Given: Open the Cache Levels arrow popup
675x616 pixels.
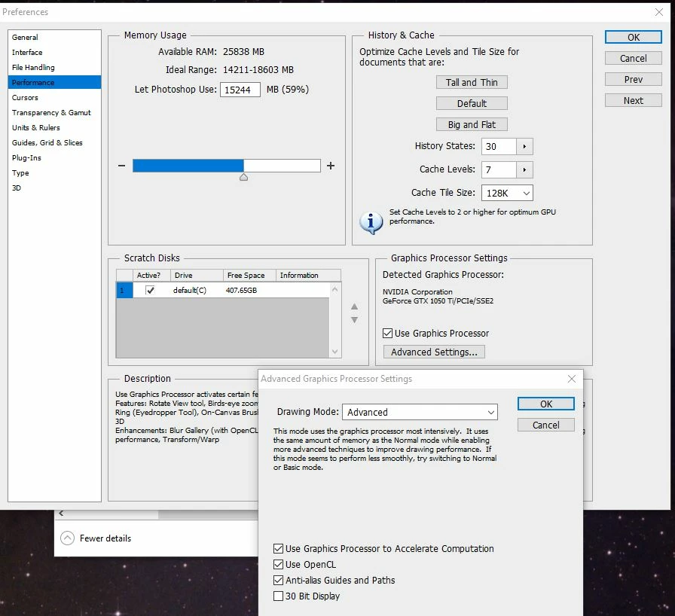Looking at the screenshot, I should pos(524,169).
